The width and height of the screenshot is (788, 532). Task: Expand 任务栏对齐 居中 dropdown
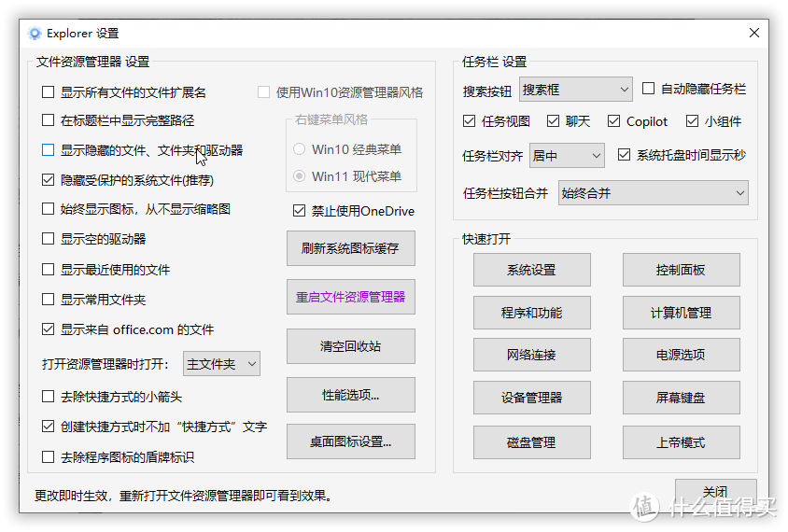tap(567, 156)
